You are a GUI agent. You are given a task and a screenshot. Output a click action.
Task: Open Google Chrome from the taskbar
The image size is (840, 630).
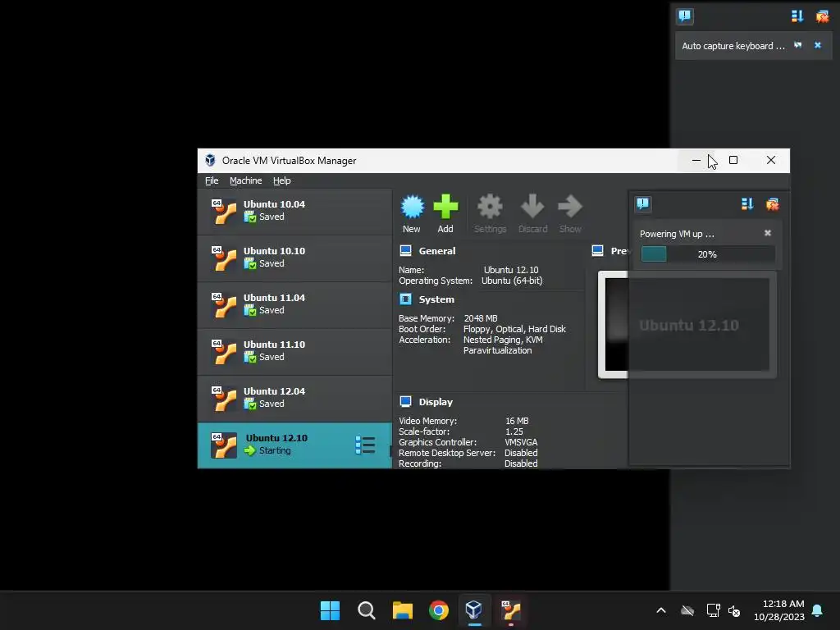click(x=439, y=610)
